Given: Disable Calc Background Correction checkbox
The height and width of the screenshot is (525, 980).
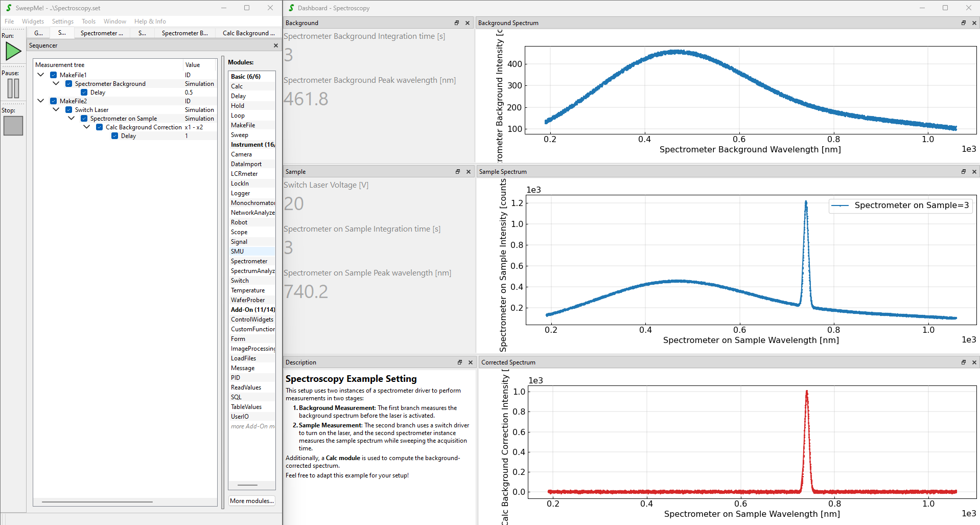Looking at the screenshot, I should [x=99, y=127].
